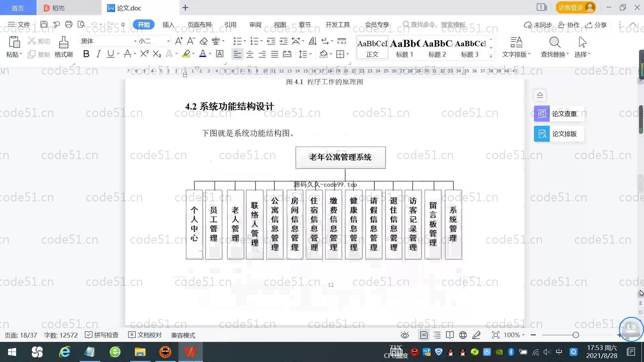Expand styles gallery more arrow
The width and height of the screenshot is (644, 362).
pos(491,56)
